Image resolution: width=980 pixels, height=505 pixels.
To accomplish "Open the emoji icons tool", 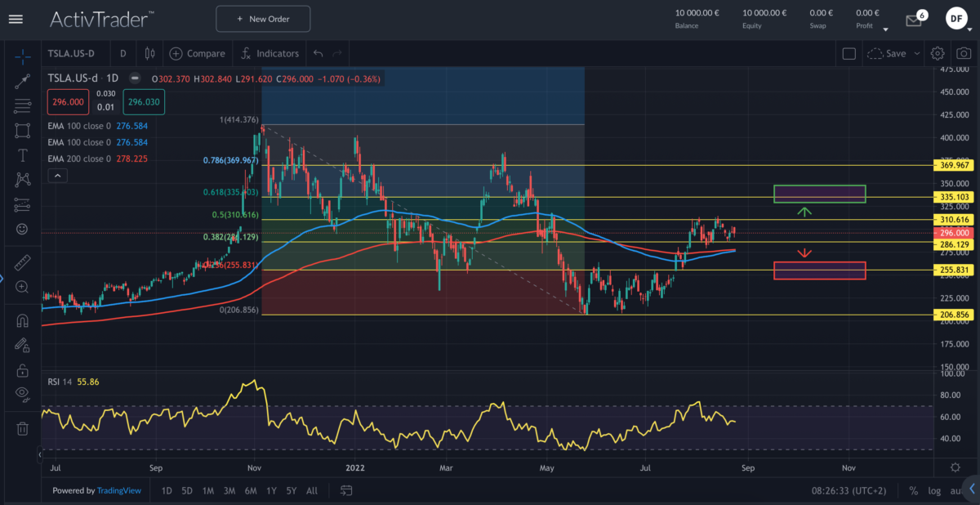I will (x=23, y=229).
